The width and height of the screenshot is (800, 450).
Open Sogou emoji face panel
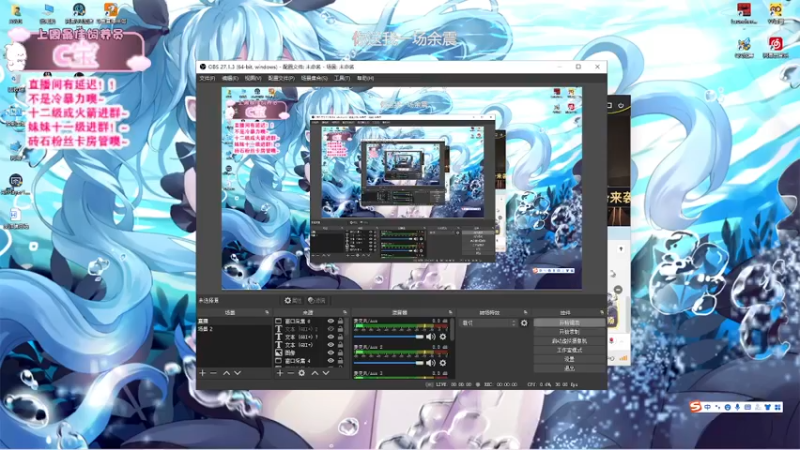coord(728,407)
